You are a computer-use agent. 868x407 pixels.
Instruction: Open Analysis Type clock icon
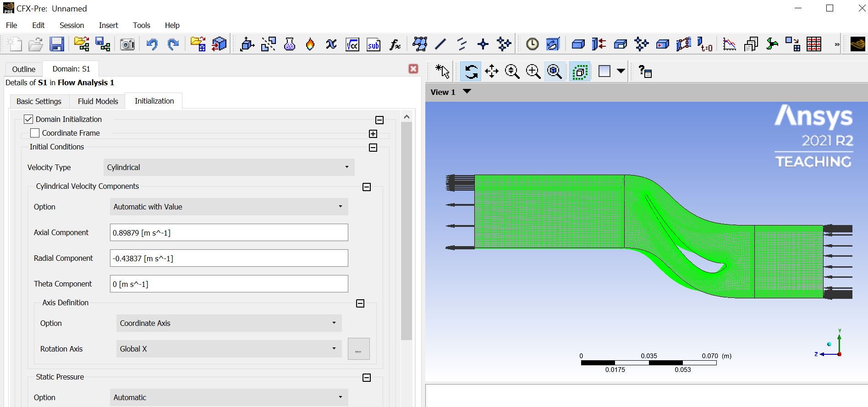click(532, 44)
